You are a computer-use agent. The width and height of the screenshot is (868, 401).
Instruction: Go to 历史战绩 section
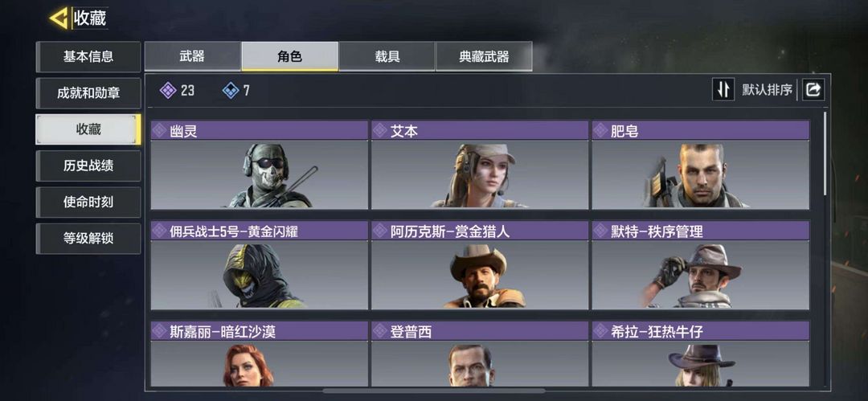click(x=88, y=166)
